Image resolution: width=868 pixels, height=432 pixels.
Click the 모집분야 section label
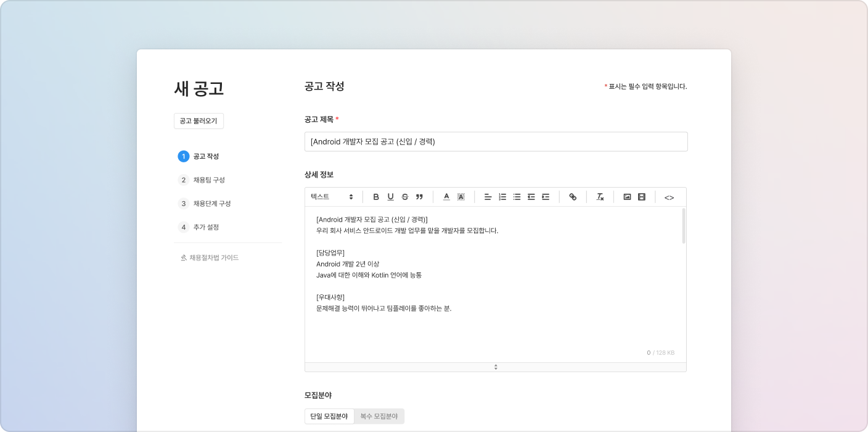point(318,395)
